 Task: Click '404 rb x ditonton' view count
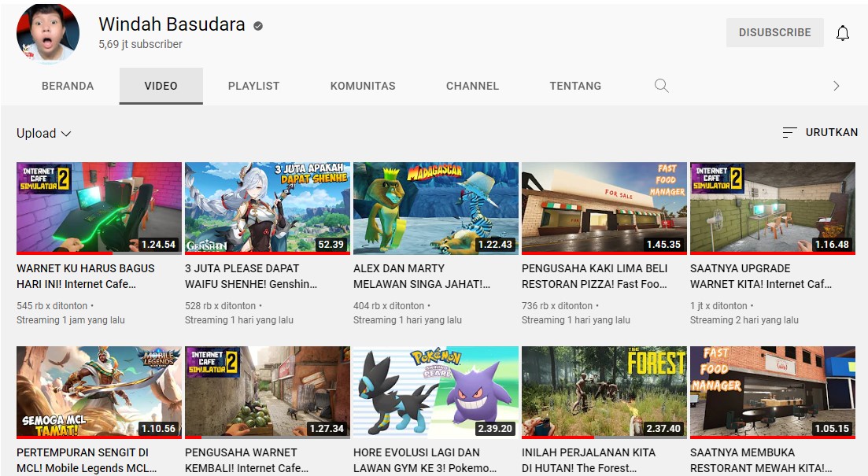tap(389, 305)
